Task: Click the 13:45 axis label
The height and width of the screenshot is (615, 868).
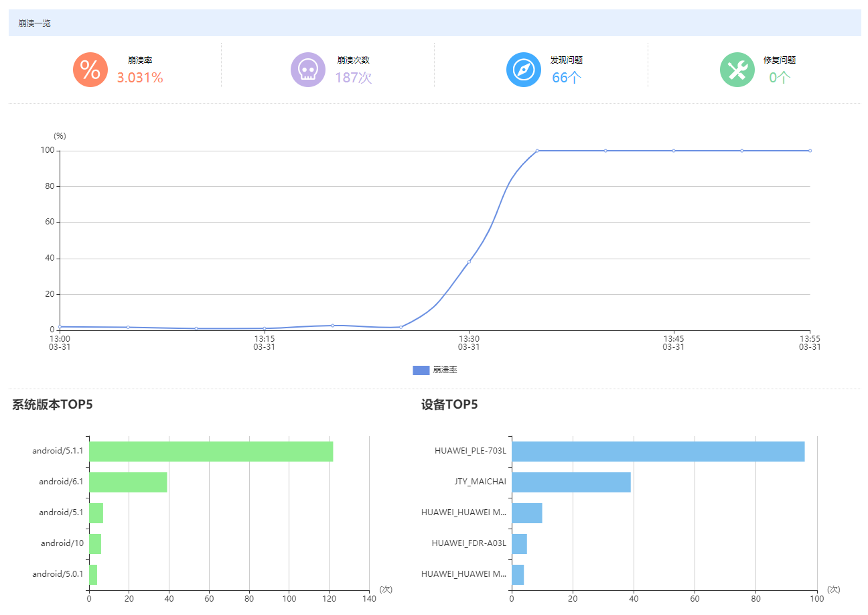Action: pos(673,342)
